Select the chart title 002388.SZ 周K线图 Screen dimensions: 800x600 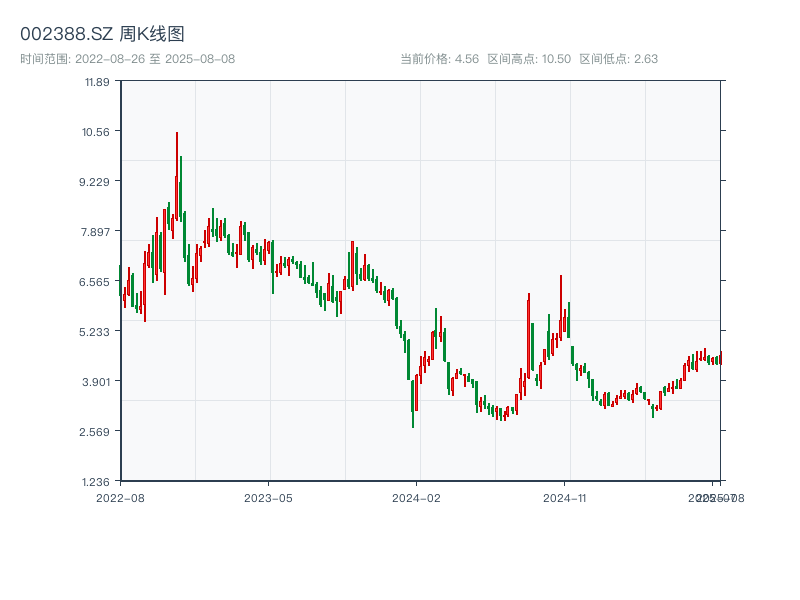(x=102, y=34)
